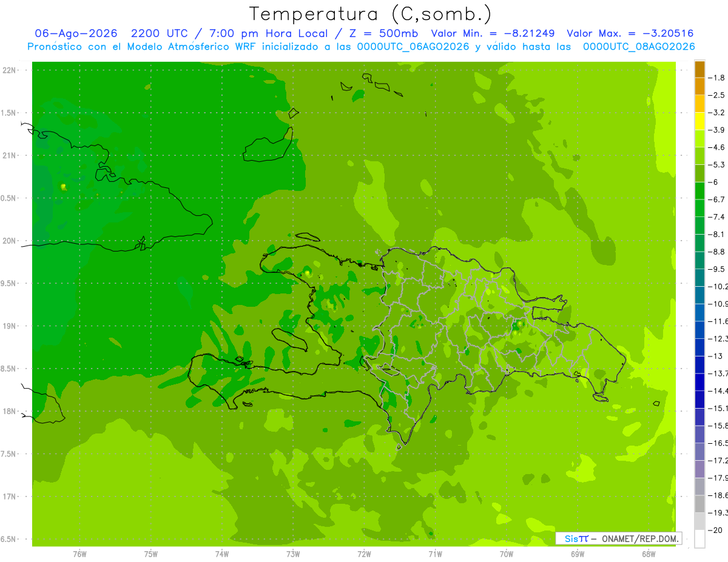Click the blue legend swatch between -11.6 and -12.3
Screen dimensions: 728x562
[699, 330]
